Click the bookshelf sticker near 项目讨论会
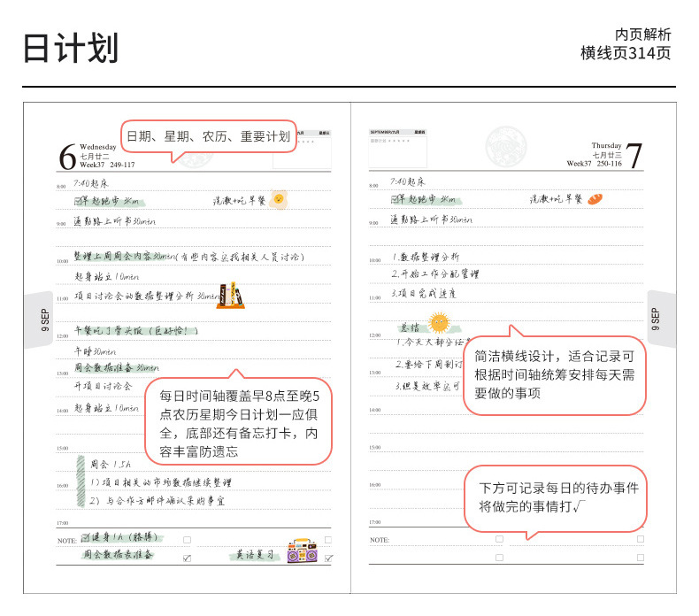699x616 pixels. point(230,296)
